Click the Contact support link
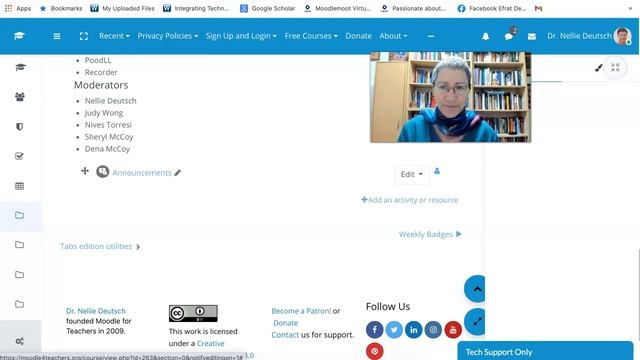Screen dimensions: 640x360 (x=285, y=335)
